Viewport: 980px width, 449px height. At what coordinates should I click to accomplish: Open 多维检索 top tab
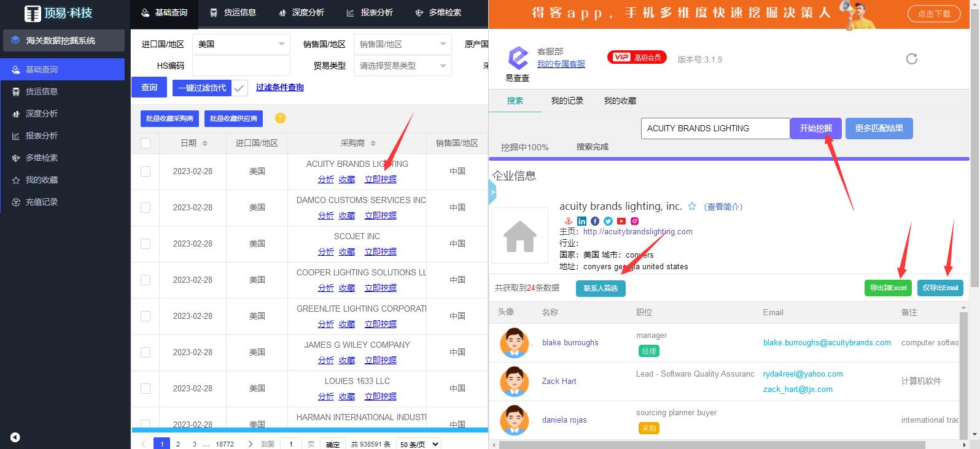pos(438,12)
